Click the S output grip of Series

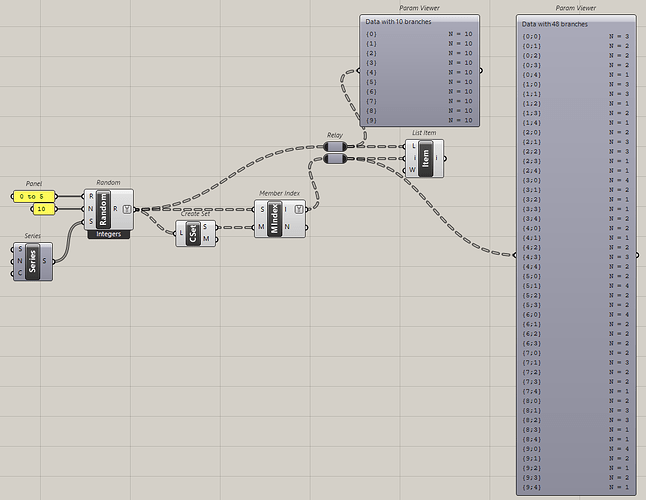[x=44, y=261]
